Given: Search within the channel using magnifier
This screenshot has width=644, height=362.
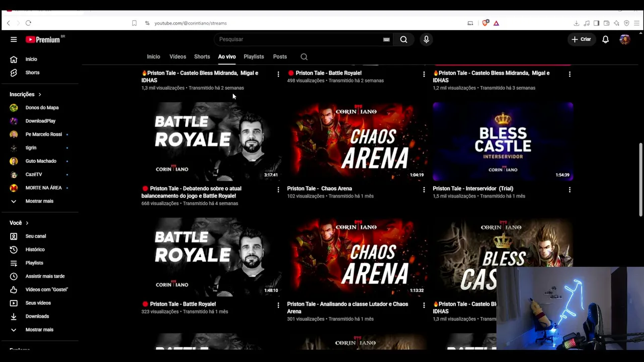Looking at the screenshot, I should (304, 57).
